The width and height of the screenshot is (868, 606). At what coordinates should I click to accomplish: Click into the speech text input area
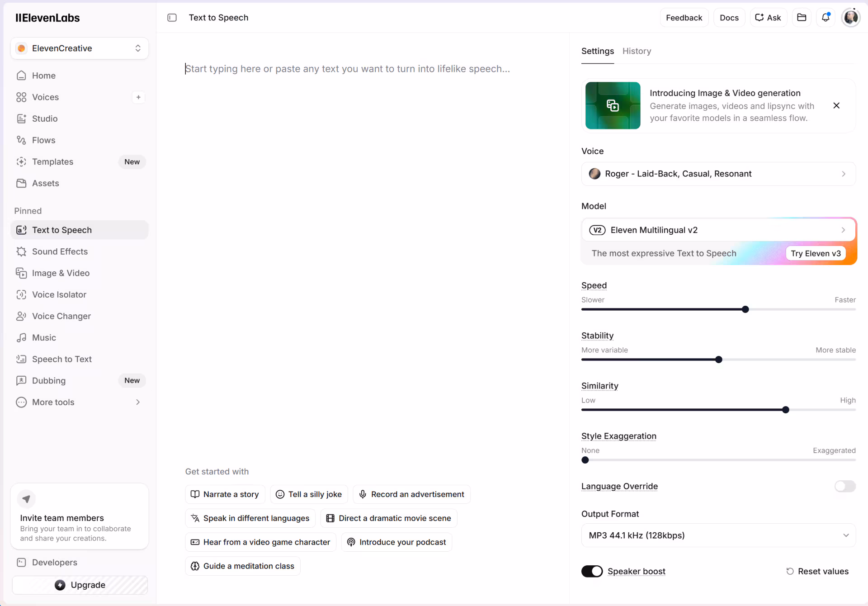(x=362, y=69)
